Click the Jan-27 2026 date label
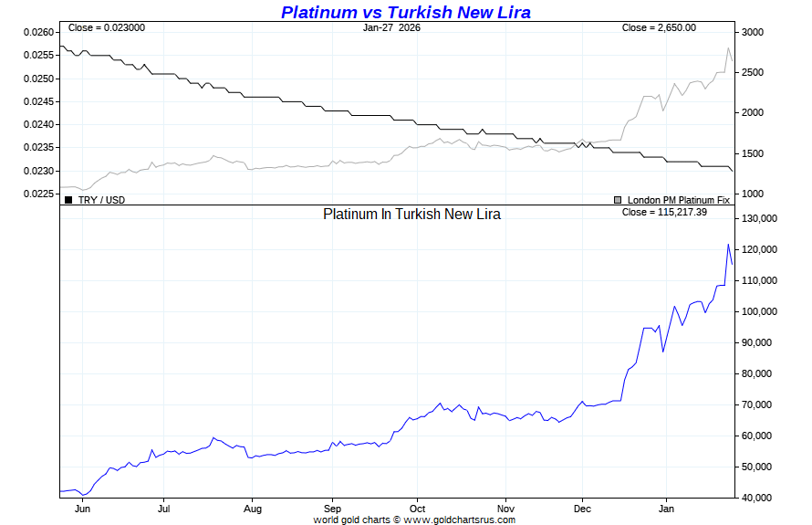812x525 pixels. pos(391,27)
